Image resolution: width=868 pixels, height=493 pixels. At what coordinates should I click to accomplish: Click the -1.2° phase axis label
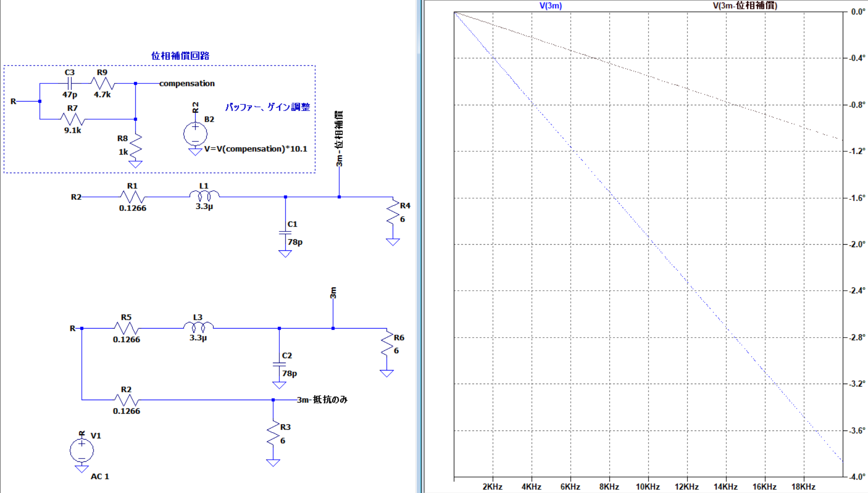pyautogui.click(x=857, y=151)
